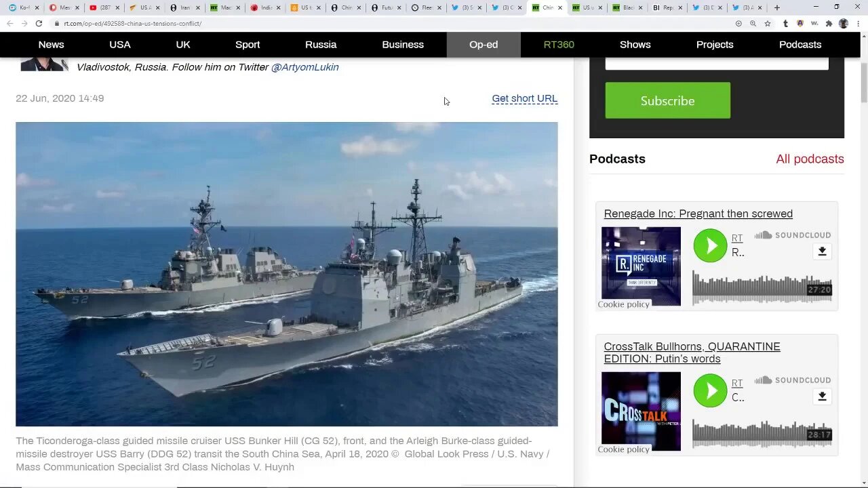Click the CrossTalk podcast artwork
This screenshot has height=488, width=868.
641,411
